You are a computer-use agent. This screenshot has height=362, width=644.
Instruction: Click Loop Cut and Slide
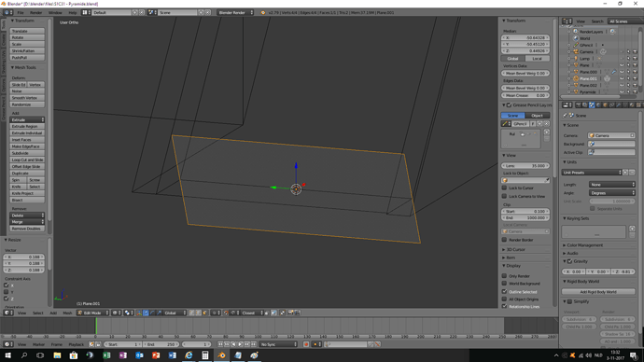tap(27, 160)
